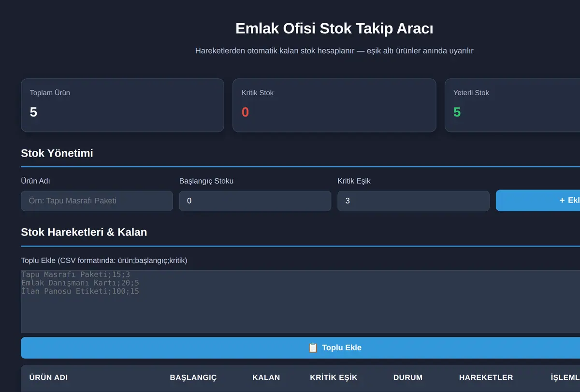Click the Toplu Ekle button label
Image resolution: width=580 pixels, height=392 pixels.
tap(342, 348)
